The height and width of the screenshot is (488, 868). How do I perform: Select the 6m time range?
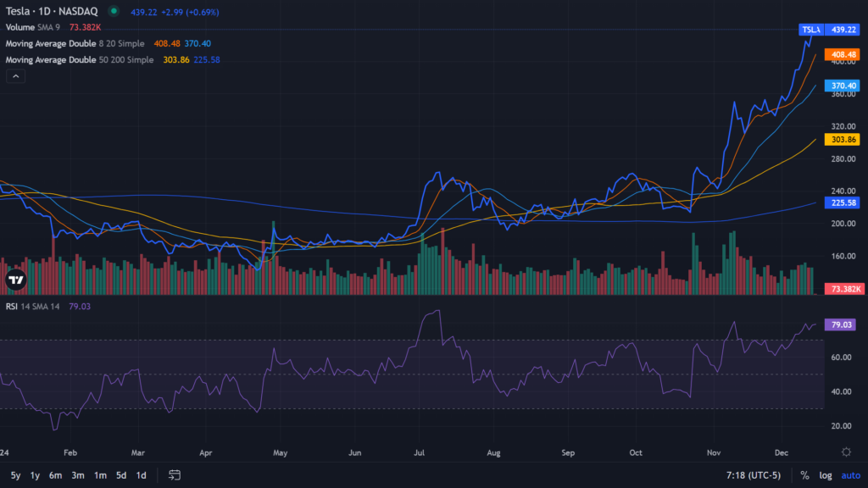[55, 475]
